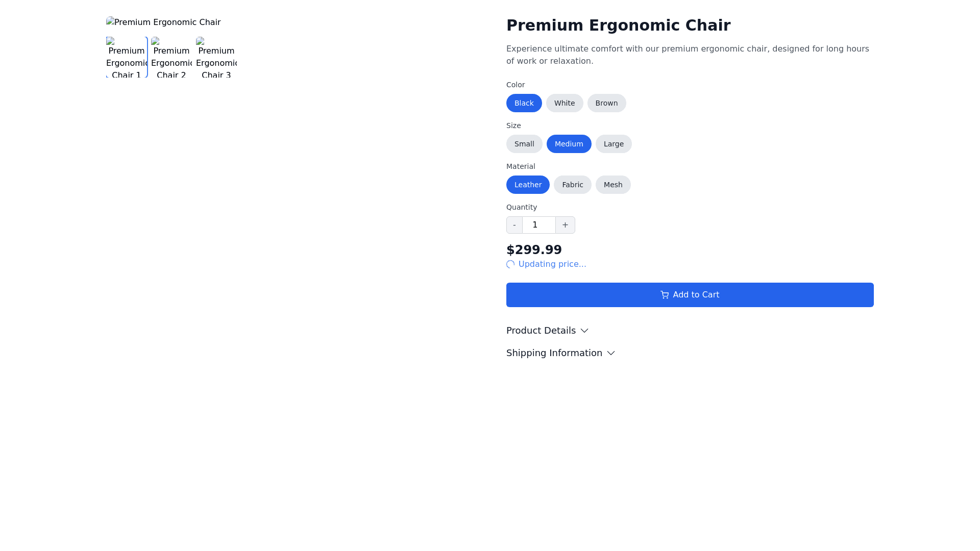Increase quantity with the plus button
Viewport: 980px width, 551px height.
565,224
